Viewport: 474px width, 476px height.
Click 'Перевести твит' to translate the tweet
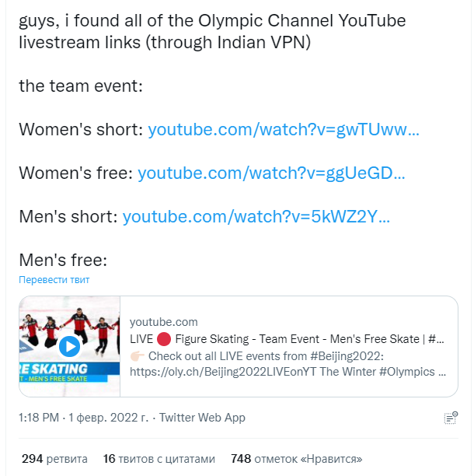[x=54, y=280]
